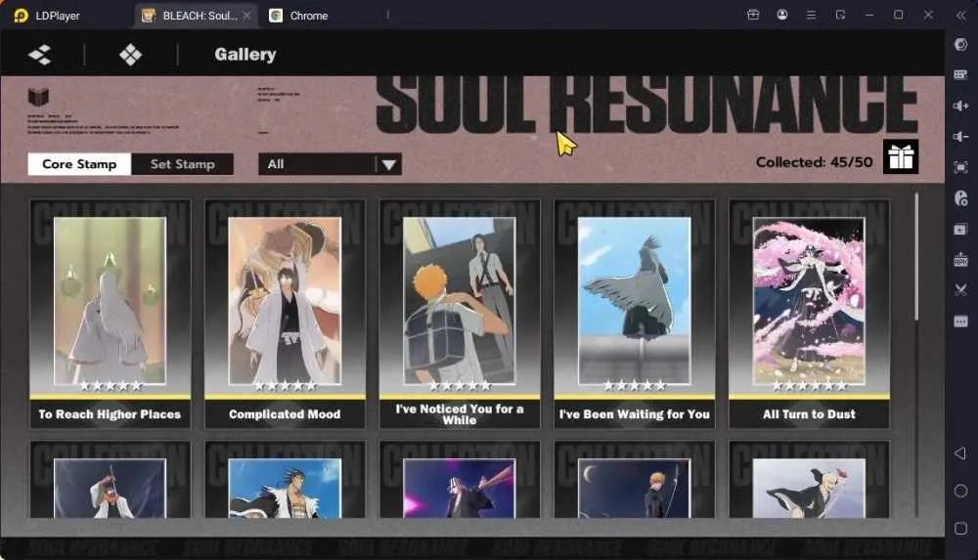Select the Core Stamp tab
The width and height of the screenshot is (978, 560).
(79, 164)
